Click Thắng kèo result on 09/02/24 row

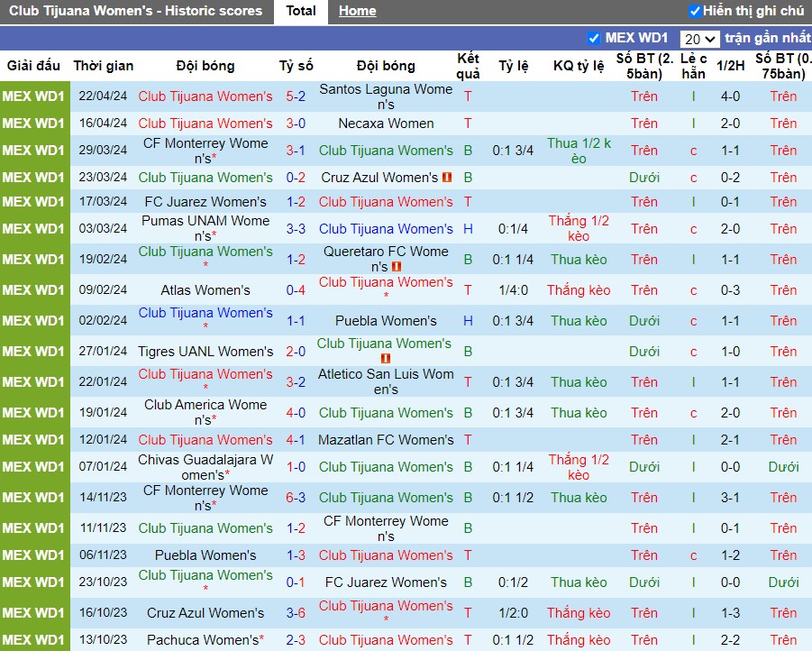(x=579, y=290)
